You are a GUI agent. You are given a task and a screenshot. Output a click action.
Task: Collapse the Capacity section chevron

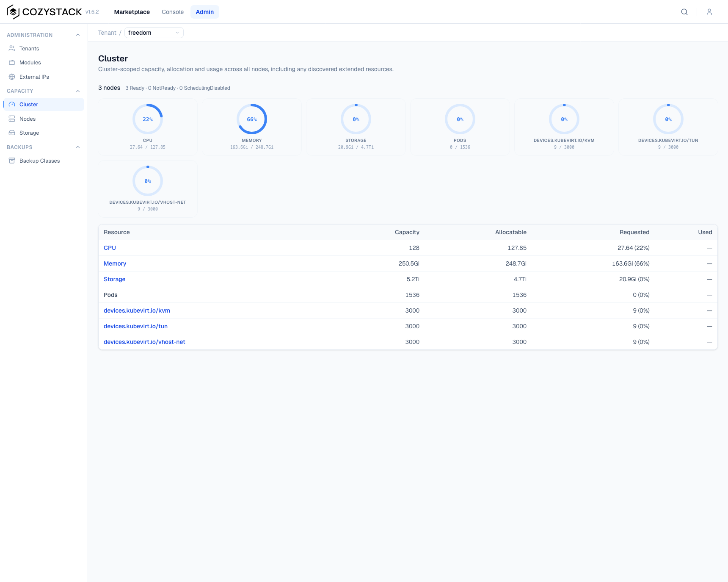[x=78, y=91]
